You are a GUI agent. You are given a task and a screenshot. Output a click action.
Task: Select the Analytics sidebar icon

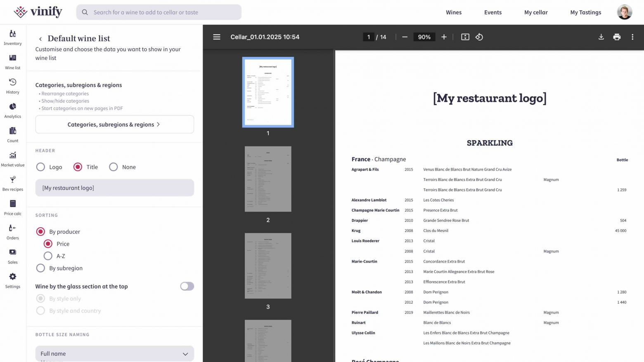click(12, 110)
